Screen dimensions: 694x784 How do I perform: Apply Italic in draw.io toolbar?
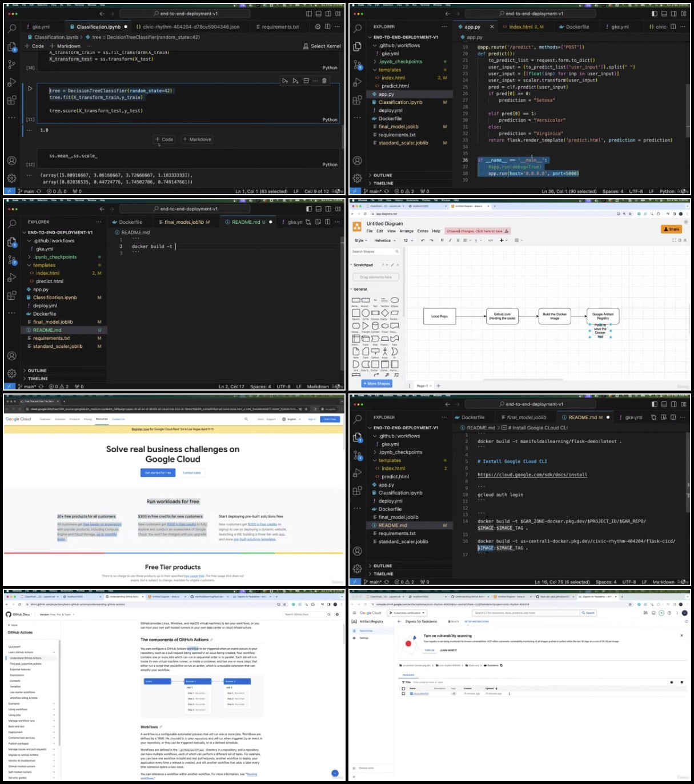point(450,240)
